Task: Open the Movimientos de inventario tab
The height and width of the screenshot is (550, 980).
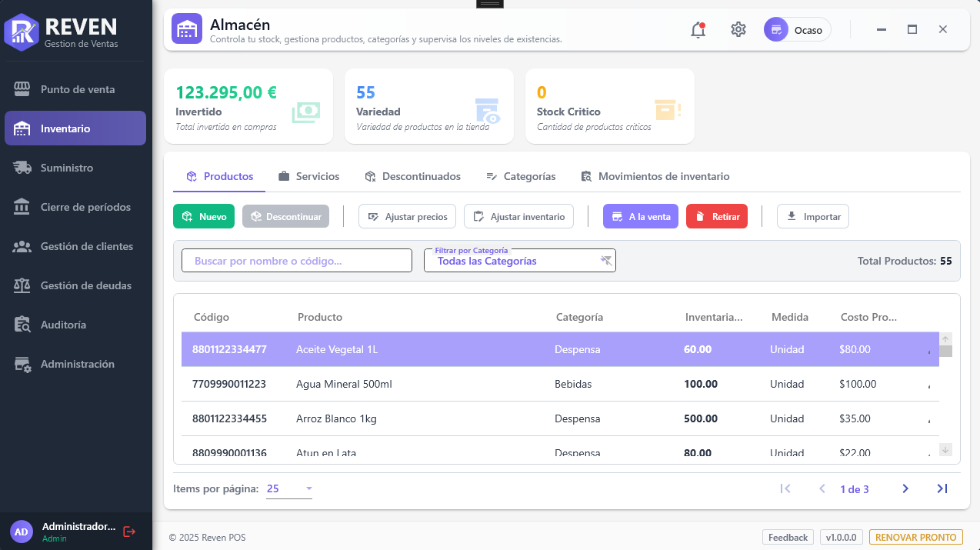Action: (x=655, y=176)
